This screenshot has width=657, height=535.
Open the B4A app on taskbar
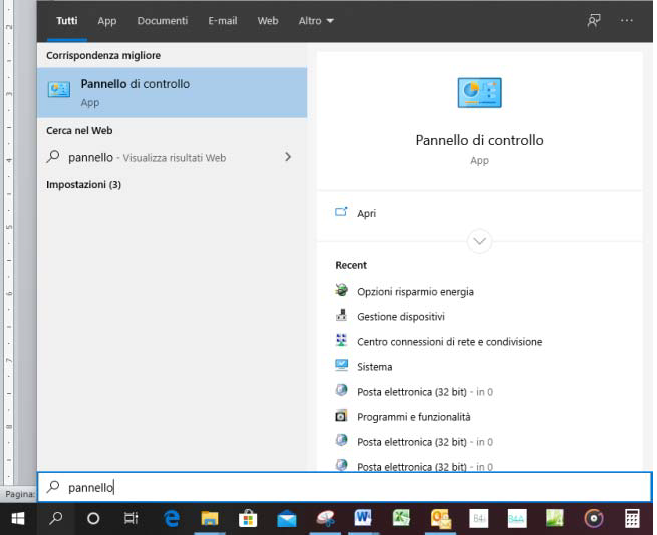517,519
